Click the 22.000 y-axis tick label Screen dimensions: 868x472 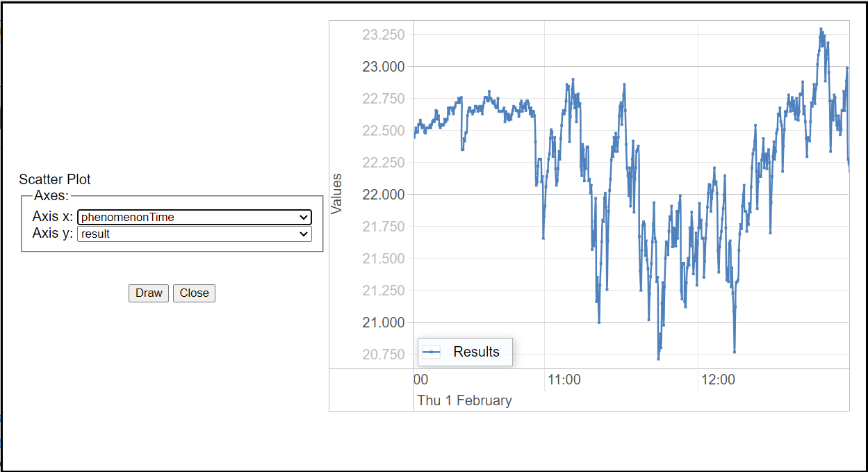pyautogui.click(x=384, y=195)
